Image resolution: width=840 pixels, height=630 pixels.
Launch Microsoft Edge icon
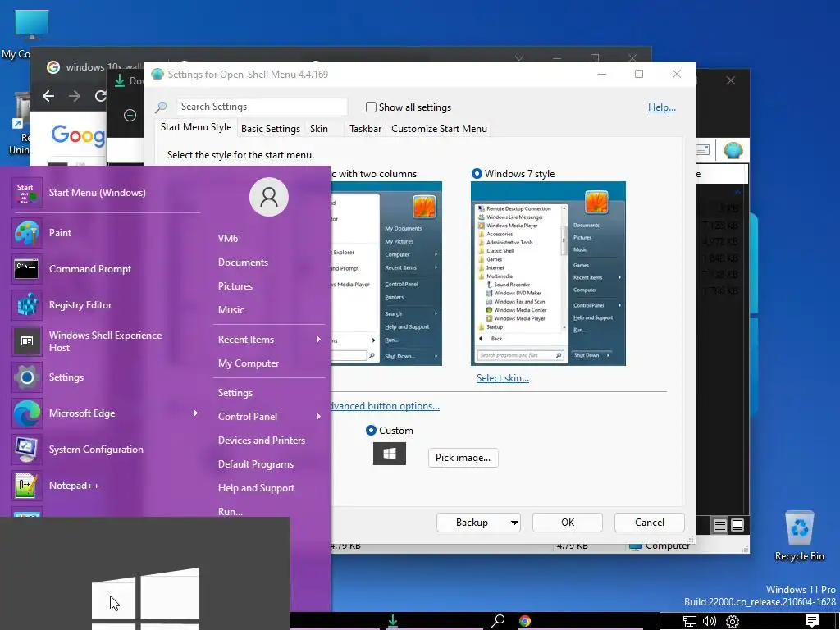pyautogui.click(x=27, y=413)
